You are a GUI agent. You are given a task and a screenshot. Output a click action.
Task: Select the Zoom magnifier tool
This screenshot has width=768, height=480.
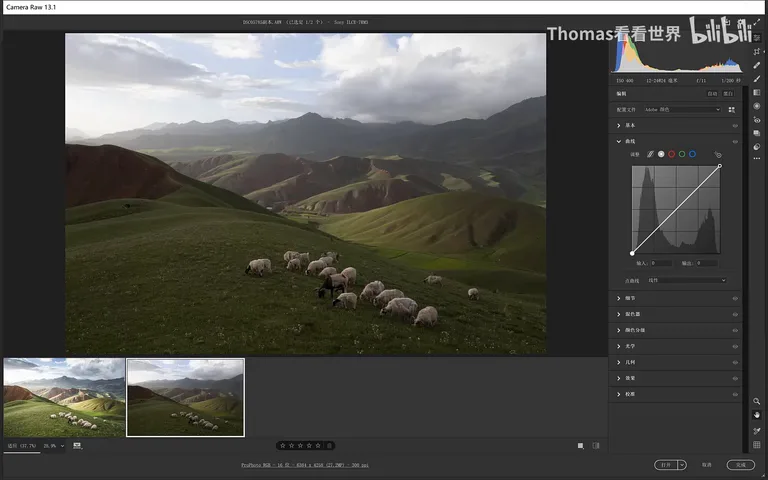(757, 401)
